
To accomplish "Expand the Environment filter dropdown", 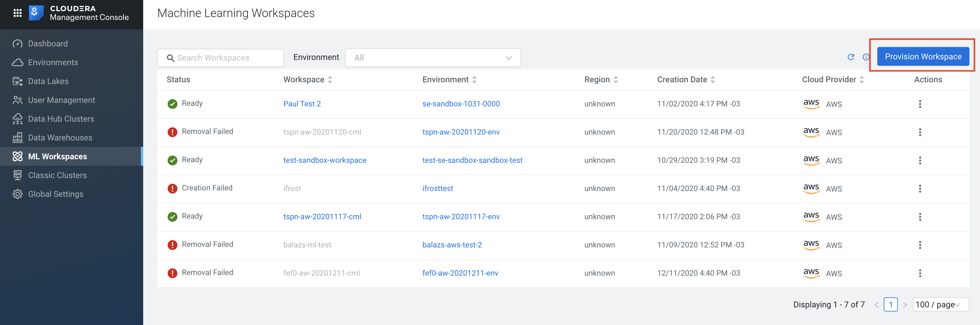I will pos(432,58).
